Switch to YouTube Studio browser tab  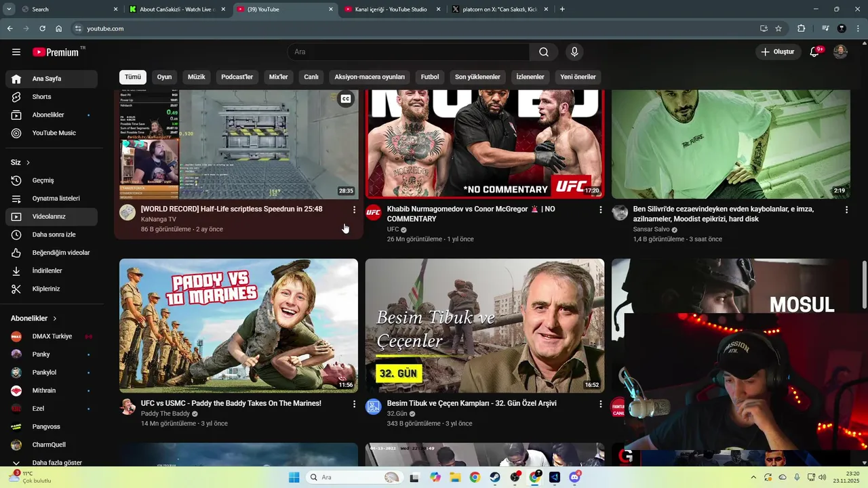(x=392, y=9)
